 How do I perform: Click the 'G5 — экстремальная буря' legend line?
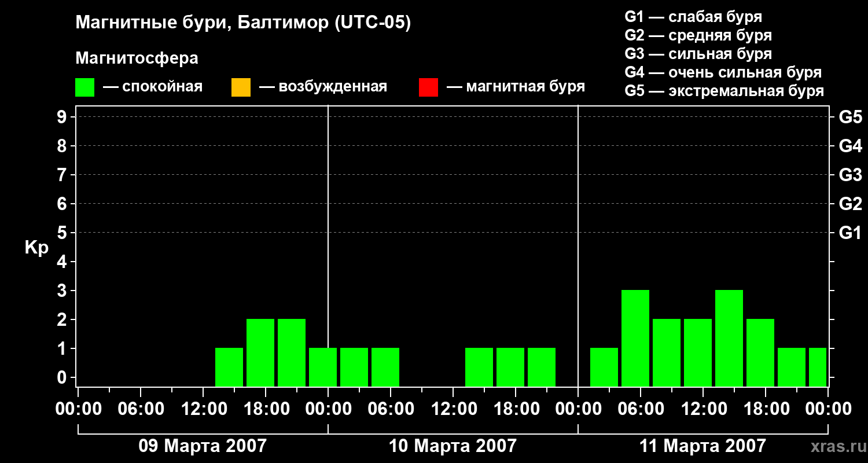coord(724,91)
